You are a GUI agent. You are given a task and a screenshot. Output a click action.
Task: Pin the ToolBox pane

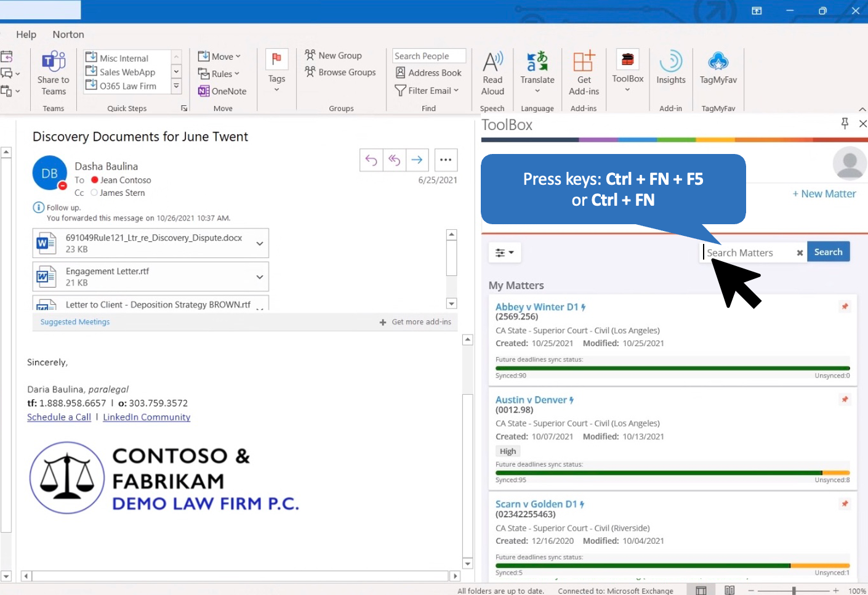point(845,124)
